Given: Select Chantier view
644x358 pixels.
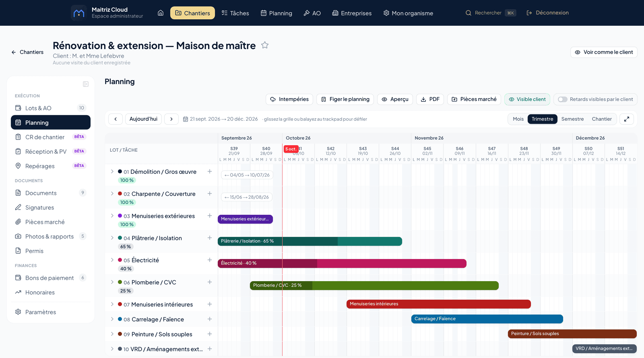Looking at the screenshot, I should pyautogui.click(x=602, y=119).
